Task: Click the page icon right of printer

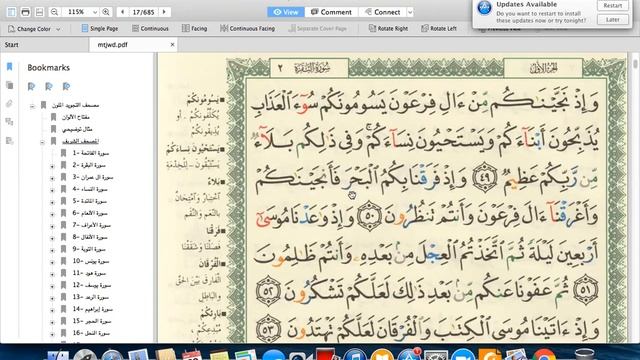Action: click(x=39, y=12)
